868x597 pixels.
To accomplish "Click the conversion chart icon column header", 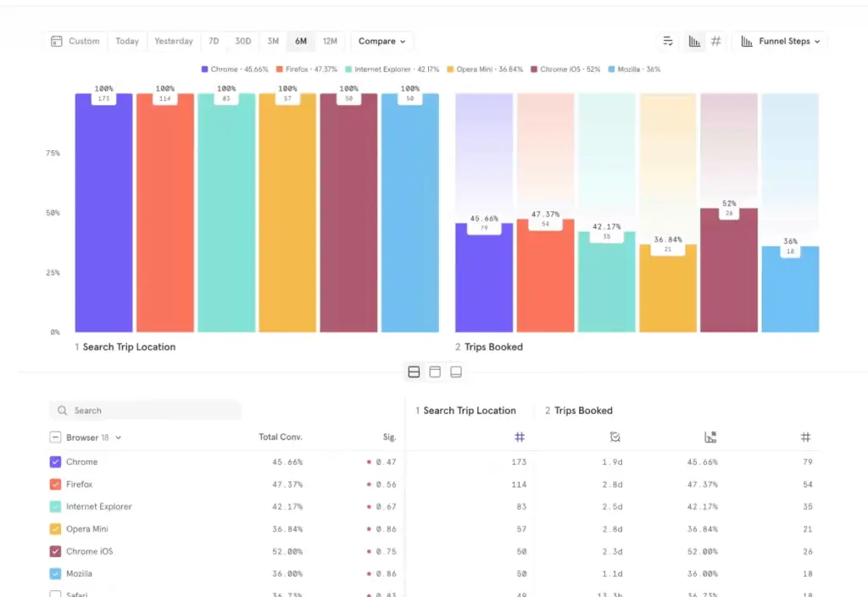I will pos(710,436).
